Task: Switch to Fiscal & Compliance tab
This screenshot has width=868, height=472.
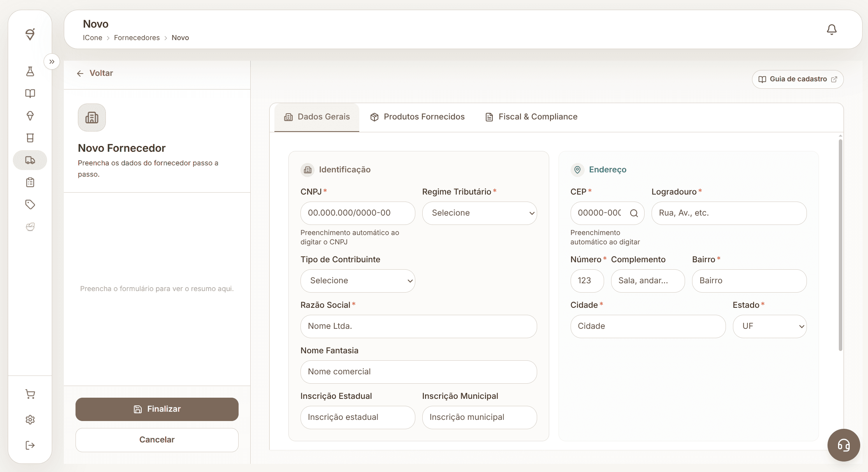Action: click(531, 117)
